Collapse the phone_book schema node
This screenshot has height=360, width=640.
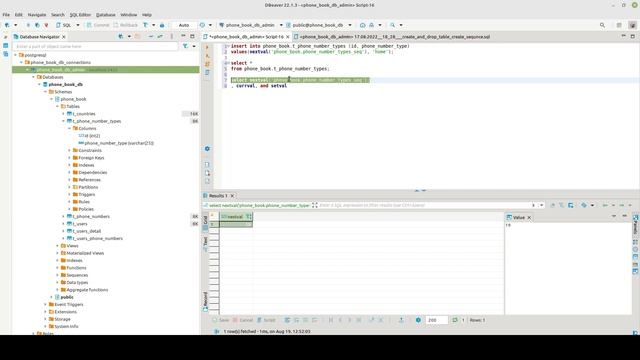click(51, 99)
